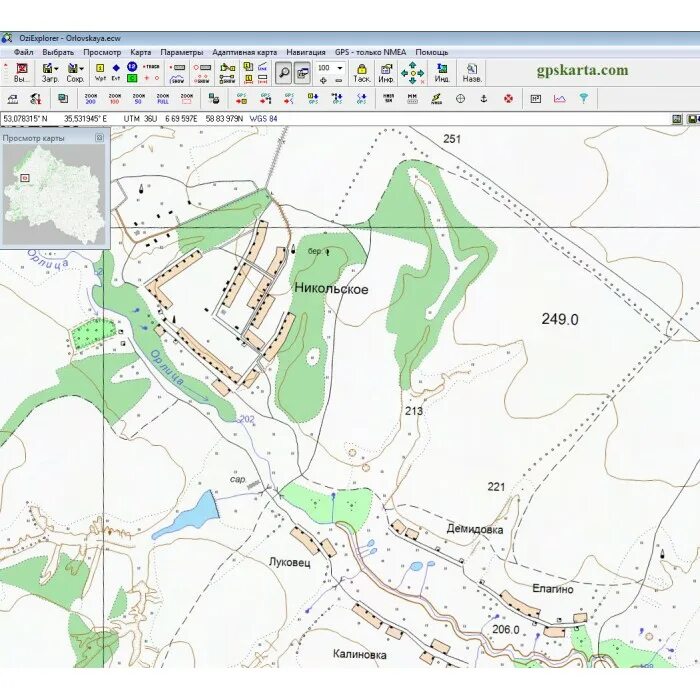Click the zoom out minus button
Viewport: 700px width, 700px height.
click(x=338, y=80)
